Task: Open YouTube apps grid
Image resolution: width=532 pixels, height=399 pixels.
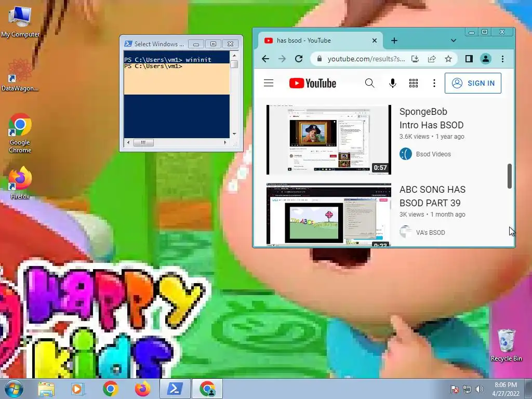Action: pyautogui.click(x=413, y=83)
